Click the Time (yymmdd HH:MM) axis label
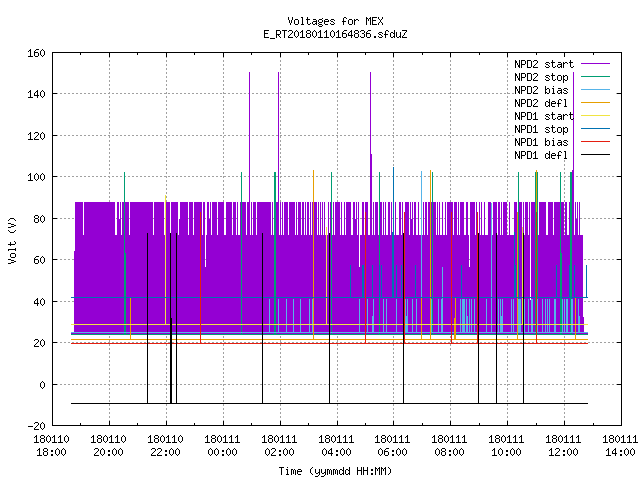640x480 pixels. [x=335, y=471]
